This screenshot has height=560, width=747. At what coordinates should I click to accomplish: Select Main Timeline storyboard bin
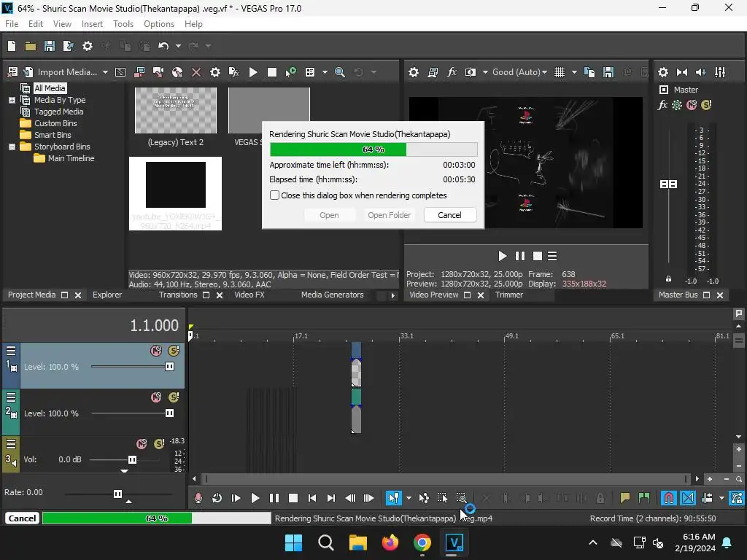[71, 158]
